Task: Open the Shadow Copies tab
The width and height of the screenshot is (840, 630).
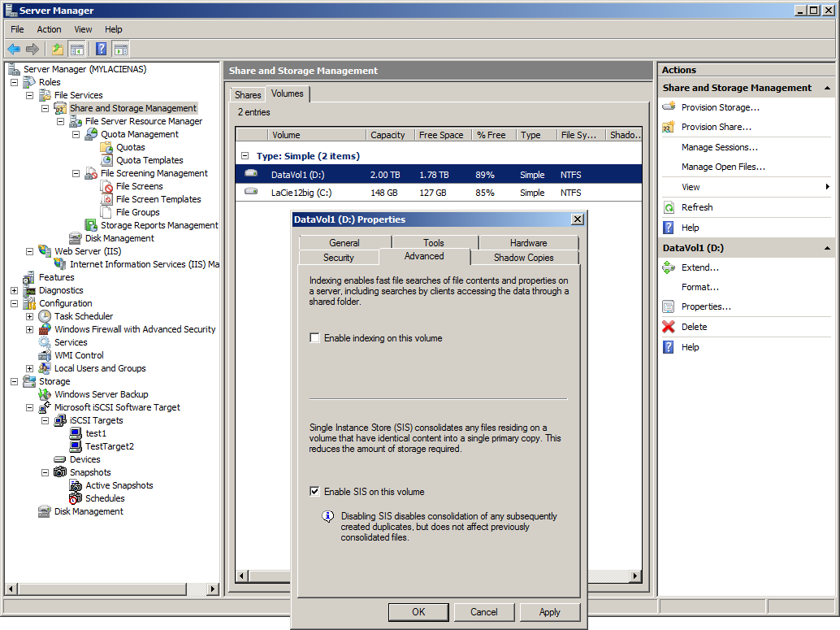Action: tap(524, 258)
